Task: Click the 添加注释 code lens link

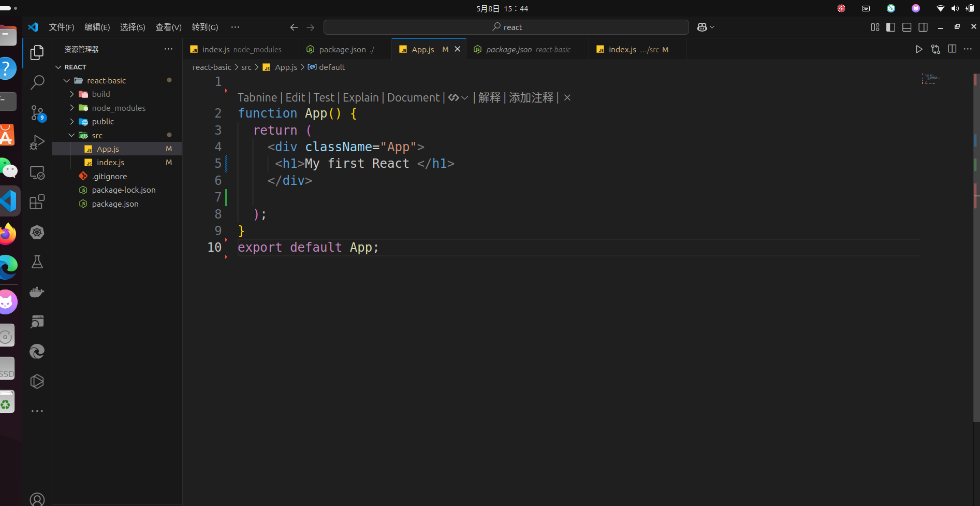Action: coord(531,97)
